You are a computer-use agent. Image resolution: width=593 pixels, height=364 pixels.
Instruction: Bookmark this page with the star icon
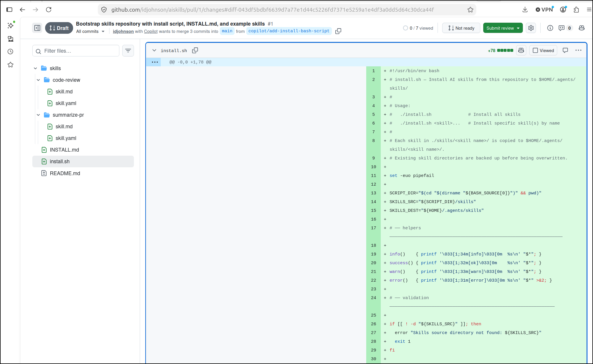pos(470,10)
